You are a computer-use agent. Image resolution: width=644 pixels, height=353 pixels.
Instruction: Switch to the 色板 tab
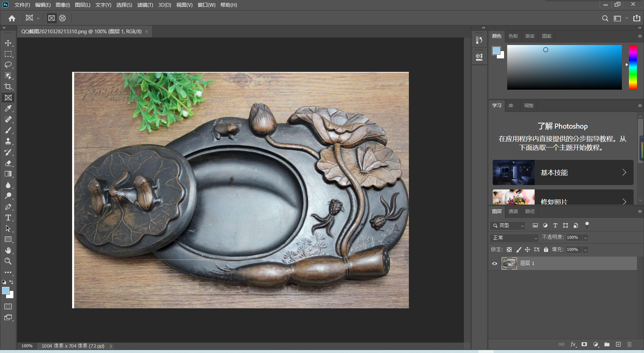[513, 36]
